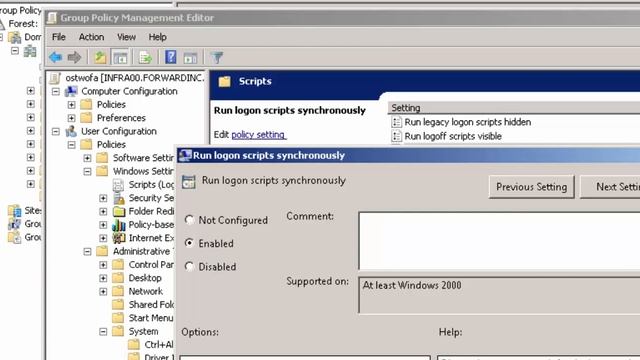This screenshot has height=360, width=640.
Task: Click the Setting column header
Action: pyautogui.click(x=514, y=108)
